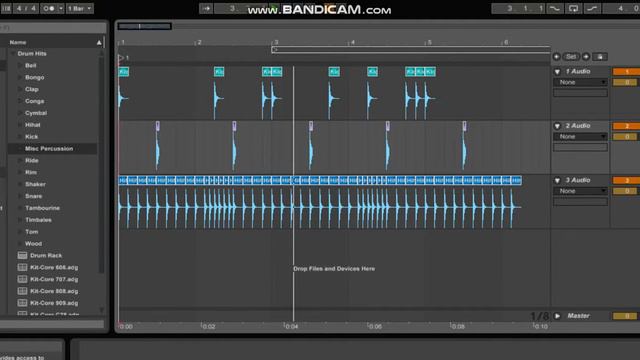
Task: Open the None dropdown on 2 Audio
Action: (x=580, y=136)
